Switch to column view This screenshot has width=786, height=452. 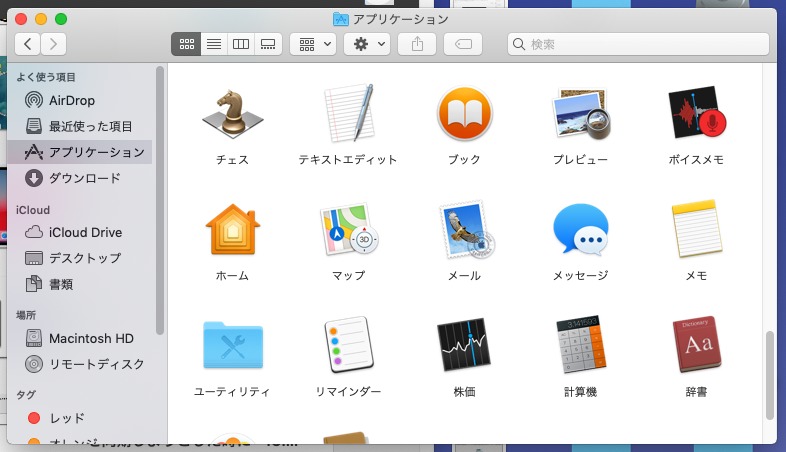241,44
